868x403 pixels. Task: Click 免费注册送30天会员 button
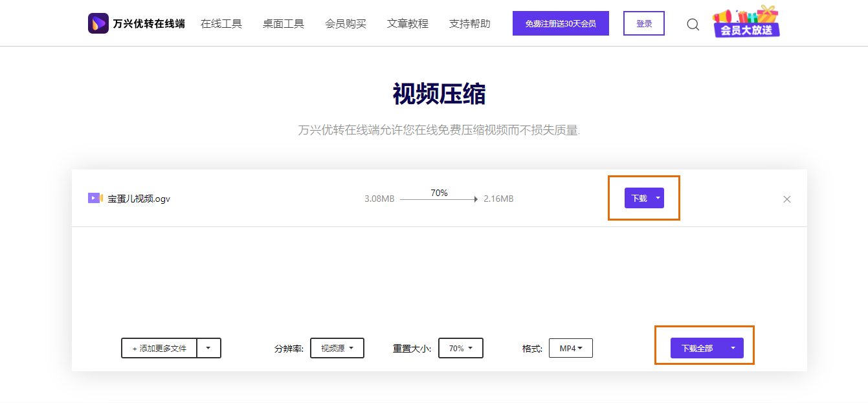(561, 23)
